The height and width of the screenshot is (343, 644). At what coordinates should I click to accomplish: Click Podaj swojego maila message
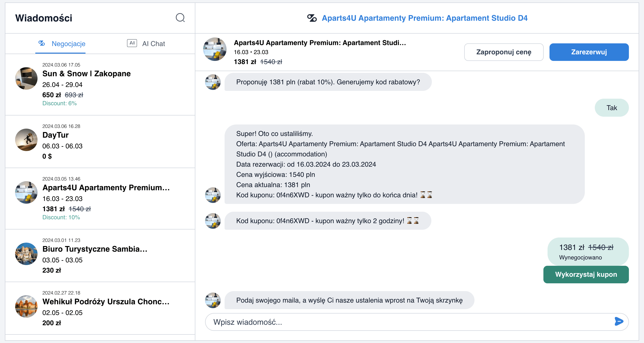(349, 300)
